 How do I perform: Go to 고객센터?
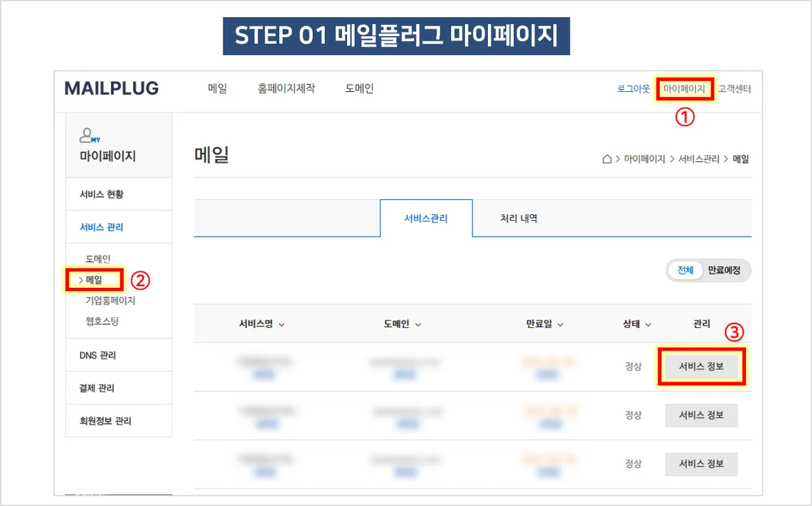point(735,89)
